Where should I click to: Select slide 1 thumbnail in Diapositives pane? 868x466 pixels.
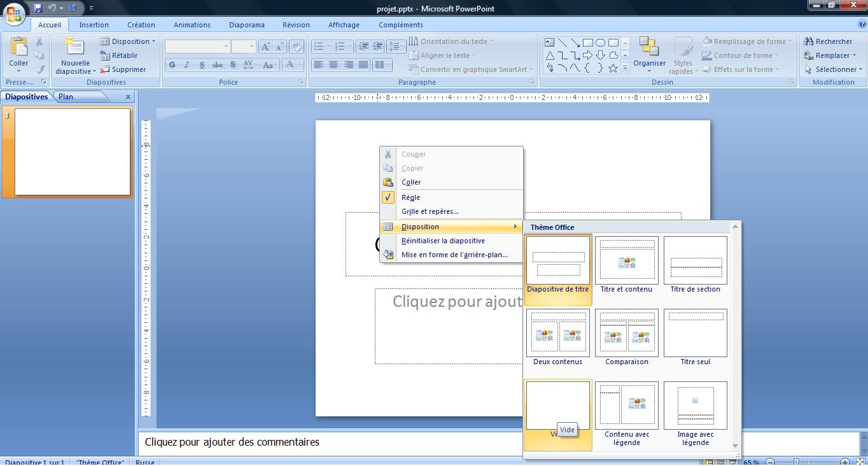(72, 152)
